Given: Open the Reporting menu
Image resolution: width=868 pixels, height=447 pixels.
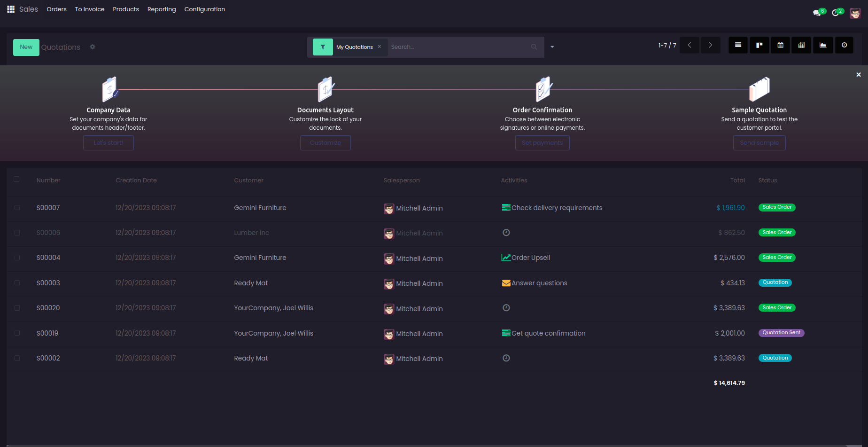Looking at the screenshot, I should (162, 9).
